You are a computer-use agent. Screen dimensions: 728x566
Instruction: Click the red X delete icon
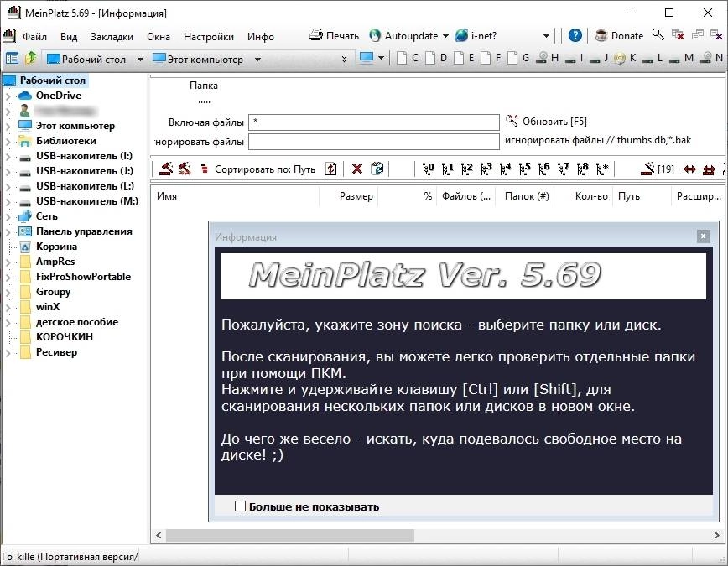coord(357,169)
